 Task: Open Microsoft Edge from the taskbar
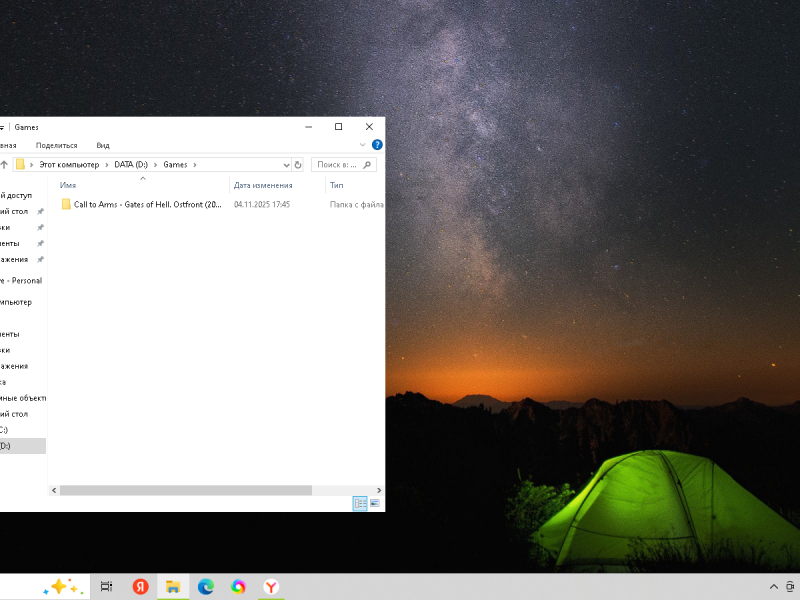coord(205,587)
